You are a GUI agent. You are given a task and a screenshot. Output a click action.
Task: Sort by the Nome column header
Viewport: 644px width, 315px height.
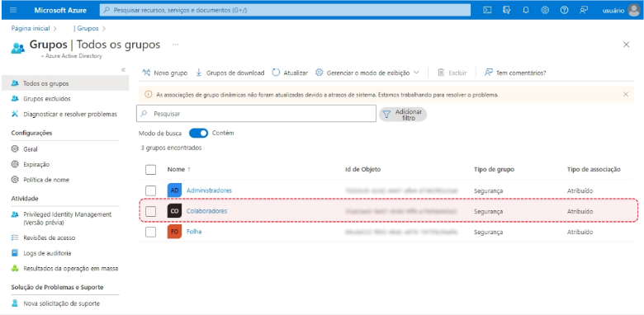[179, 169]
